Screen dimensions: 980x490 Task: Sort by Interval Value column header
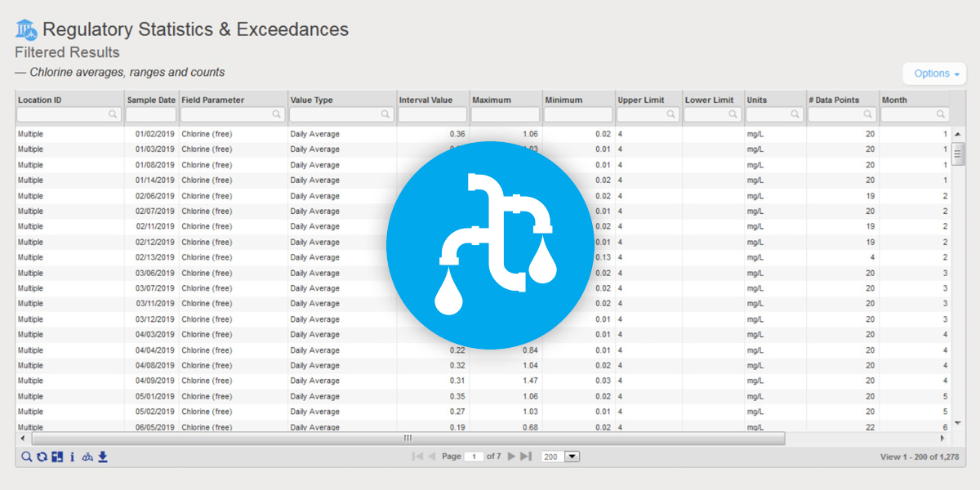pyautogui.click(x=425, y=100)
